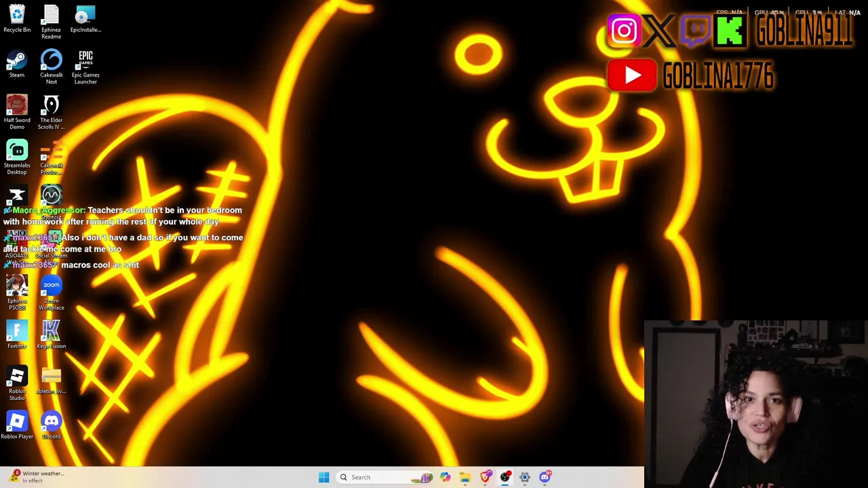
Task: Open the Winter weather alert widget
Action: pyautogui.click(x=36, y=477)
